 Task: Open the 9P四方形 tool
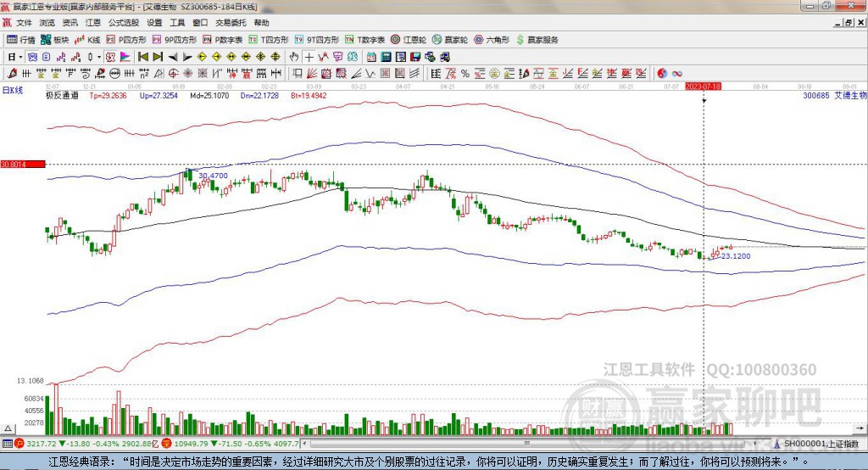[x=175, y=40]
